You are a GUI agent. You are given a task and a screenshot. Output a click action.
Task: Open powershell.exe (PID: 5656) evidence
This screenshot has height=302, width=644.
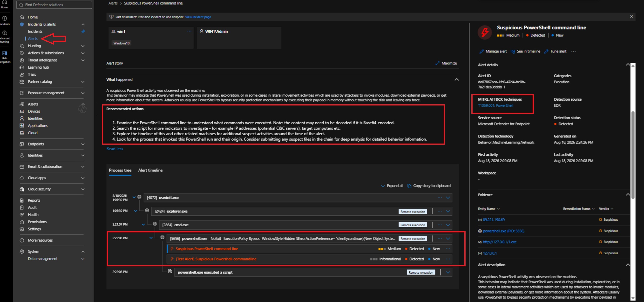tap(503, 231)
